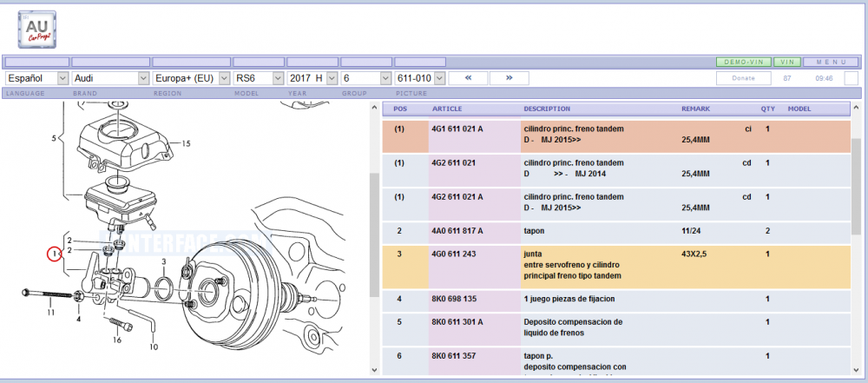Select article 4G1 611 021 A
The height and width of the screenshot is (383, 868).
click(457, 129)
